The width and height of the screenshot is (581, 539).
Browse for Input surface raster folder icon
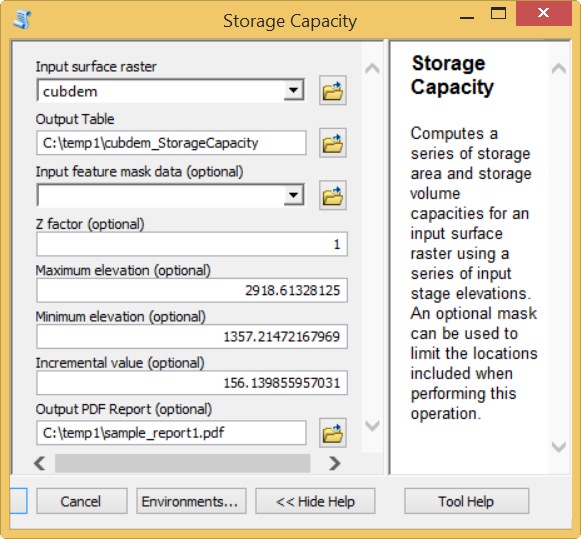click(x=333, y=91)
